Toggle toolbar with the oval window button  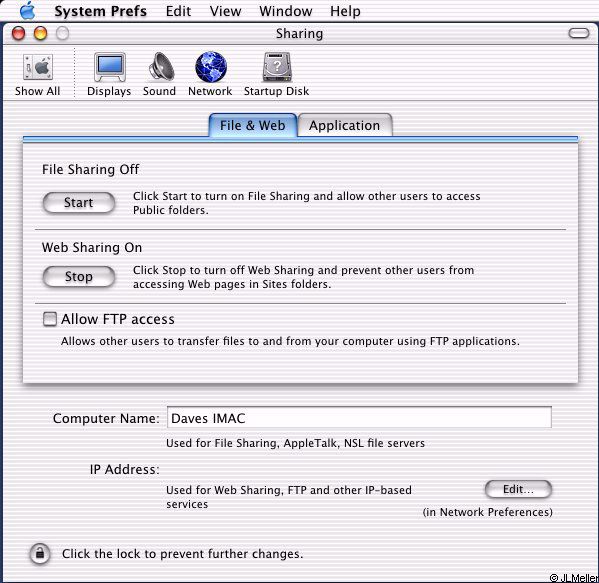pyautogui.click(x=579, y=33)
